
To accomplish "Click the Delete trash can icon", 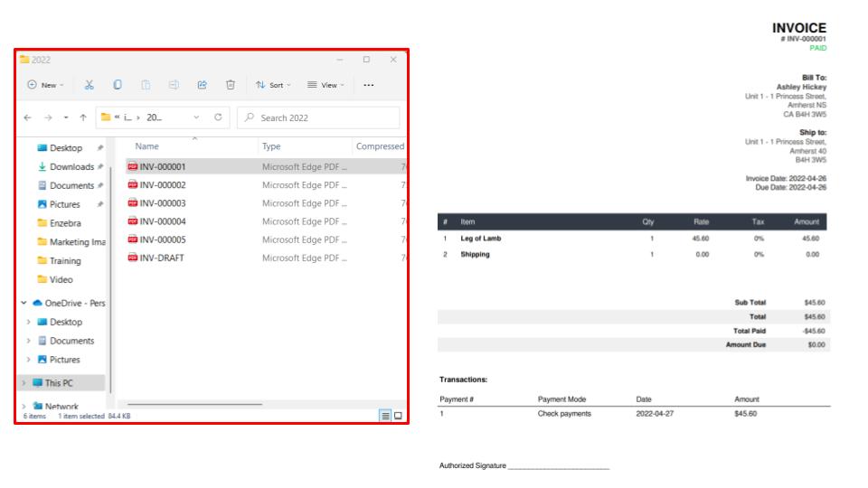I will (x=231, y=85).
